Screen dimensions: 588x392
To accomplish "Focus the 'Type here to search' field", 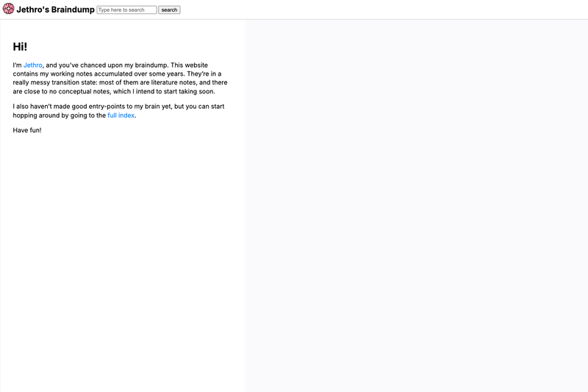I will [126, 10].
